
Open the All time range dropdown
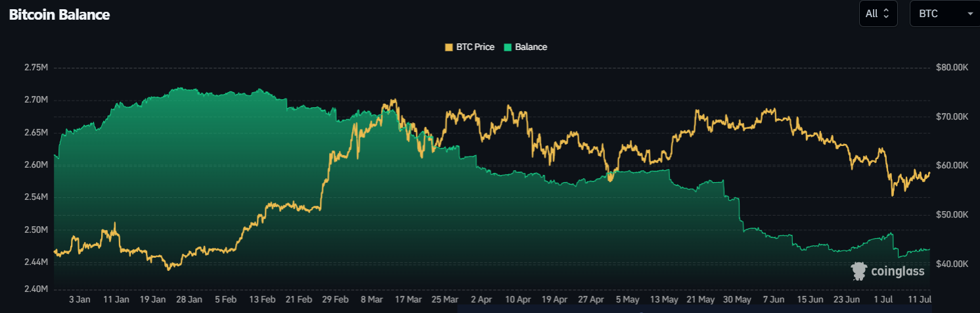tap(878, 13)
